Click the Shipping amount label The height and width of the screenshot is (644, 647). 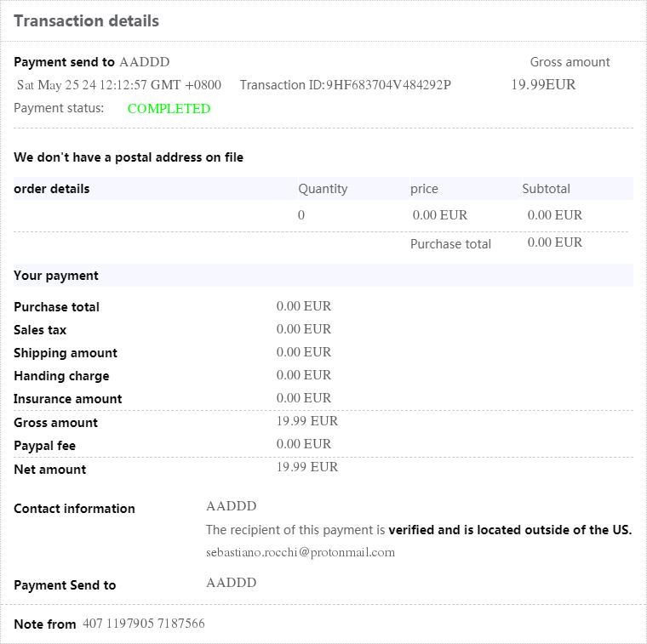coord(66,353)
